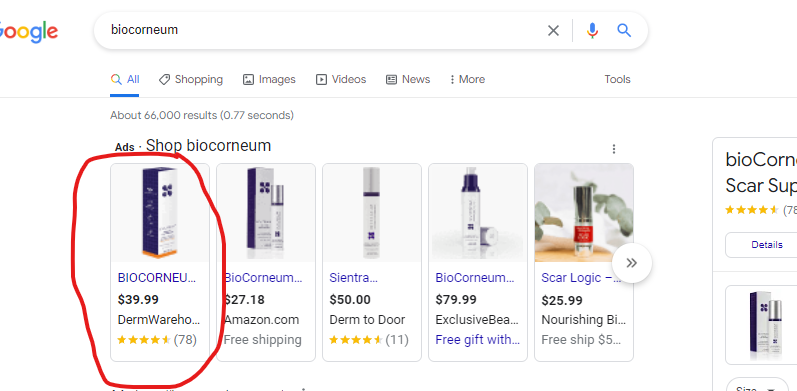Open the Shopping tab
797x391 pixels.
191,80
